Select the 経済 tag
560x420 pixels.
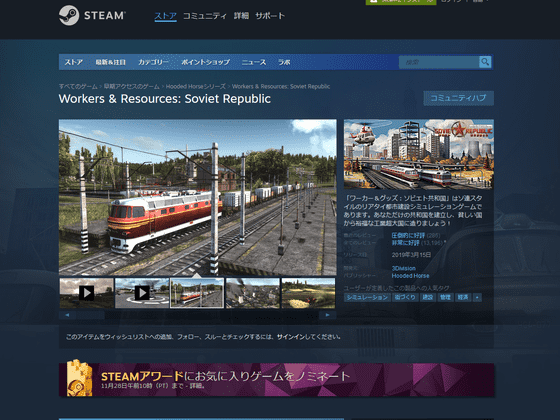click(463, 297)
